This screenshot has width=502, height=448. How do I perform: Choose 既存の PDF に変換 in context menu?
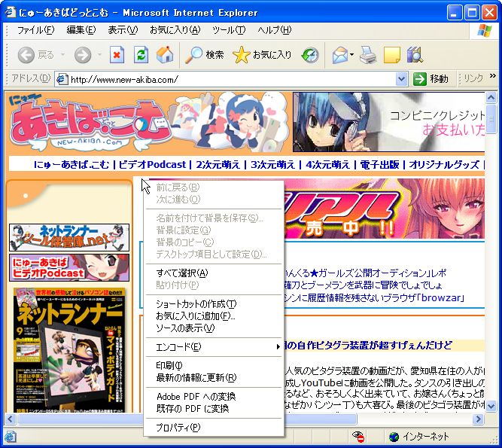[214, 409]
